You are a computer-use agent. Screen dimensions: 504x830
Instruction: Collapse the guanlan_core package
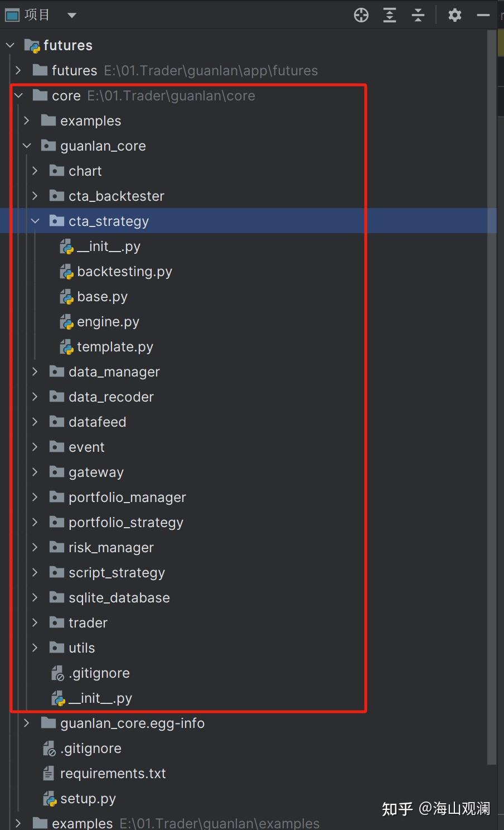click(x=27, y=146)
